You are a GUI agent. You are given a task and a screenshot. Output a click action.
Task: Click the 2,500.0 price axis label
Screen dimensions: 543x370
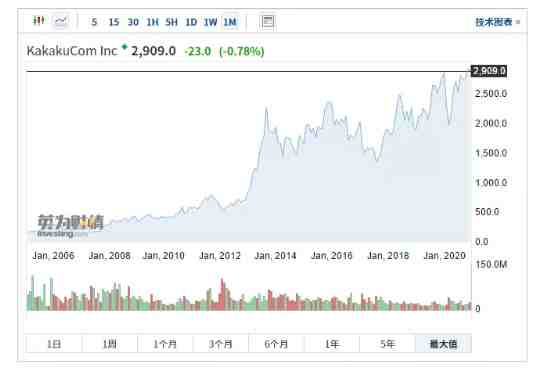491,94
